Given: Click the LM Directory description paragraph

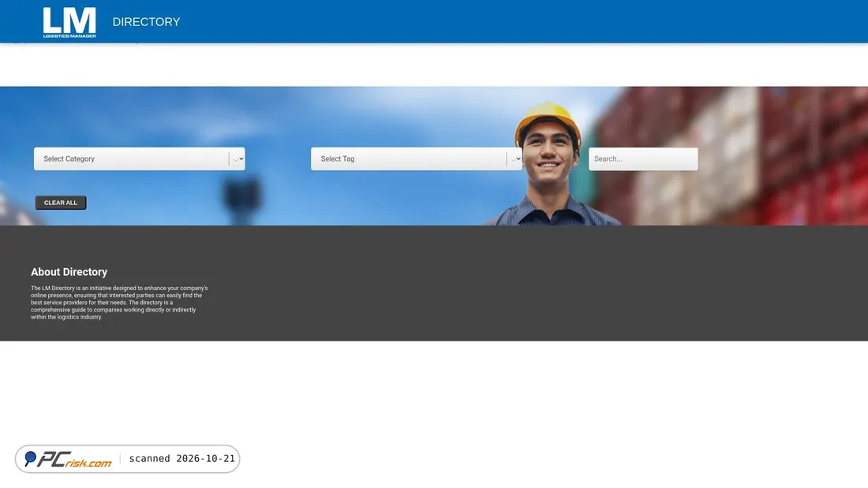Looking at the screenshot, I should point(119,303).
